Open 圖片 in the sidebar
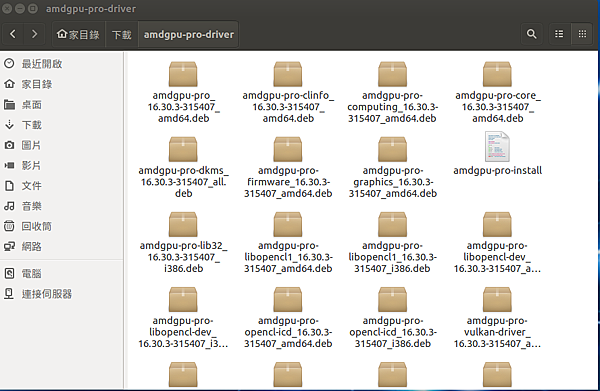600x391 pixels. pos(61,145)
